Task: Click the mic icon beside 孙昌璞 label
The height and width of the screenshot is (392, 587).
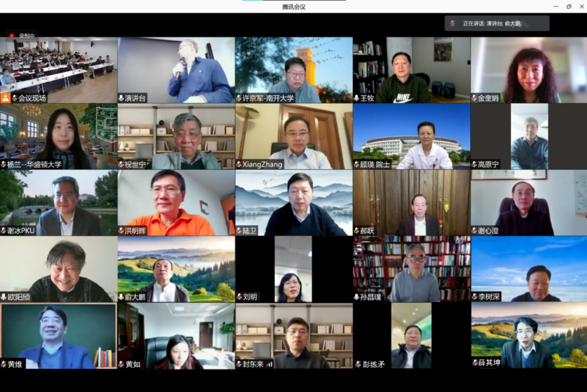Action: coord(356,297)
